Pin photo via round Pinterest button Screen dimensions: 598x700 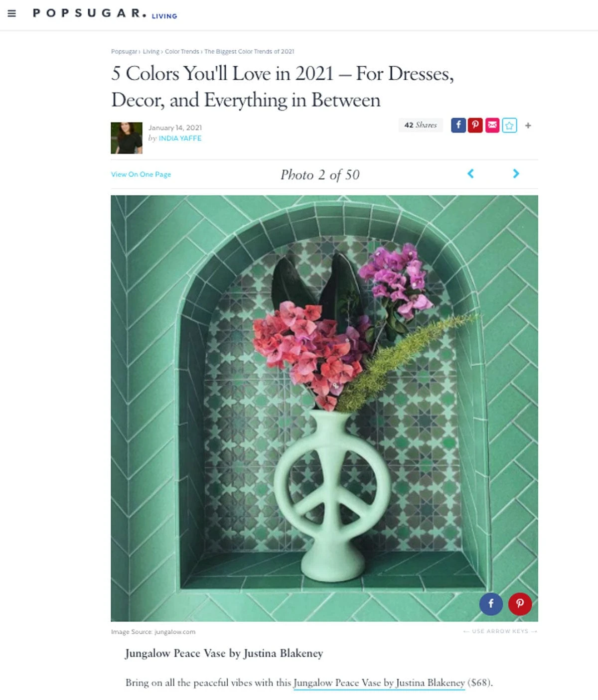pyautogui.click(x=520, y=603)
